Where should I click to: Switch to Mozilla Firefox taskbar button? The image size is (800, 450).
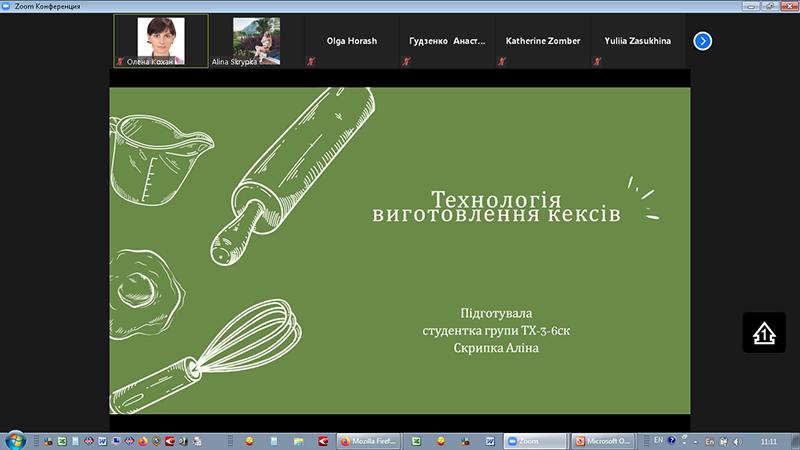[x=368, y=440]
